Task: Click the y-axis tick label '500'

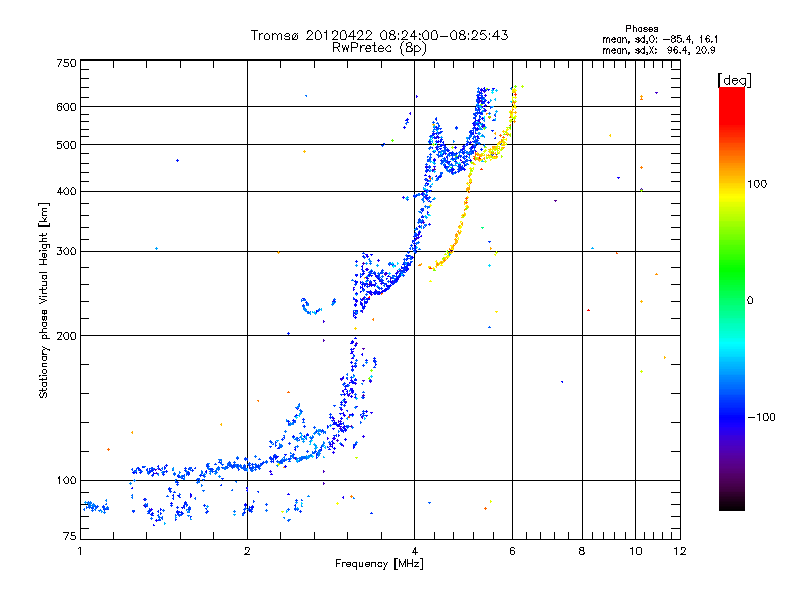Action: 66,145
